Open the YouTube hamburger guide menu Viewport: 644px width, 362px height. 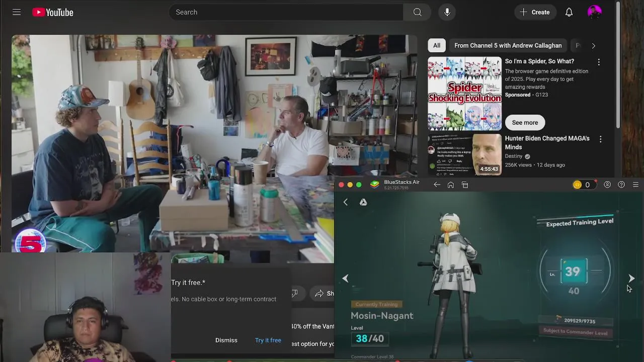click(x=17, y=12)
